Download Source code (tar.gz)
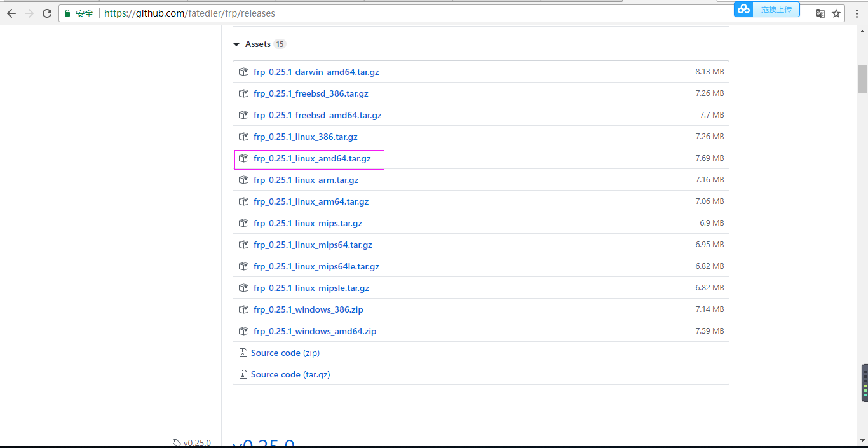Viewport: 868px width, 448px height. [x=290, y=374]
